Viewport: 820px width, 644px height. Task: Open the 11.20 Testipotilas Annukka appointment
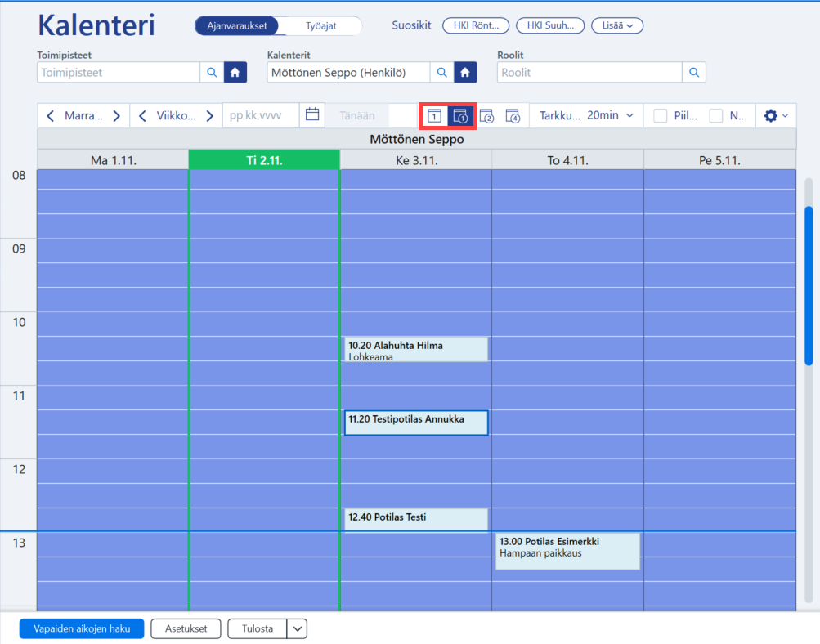pos(416,423)
